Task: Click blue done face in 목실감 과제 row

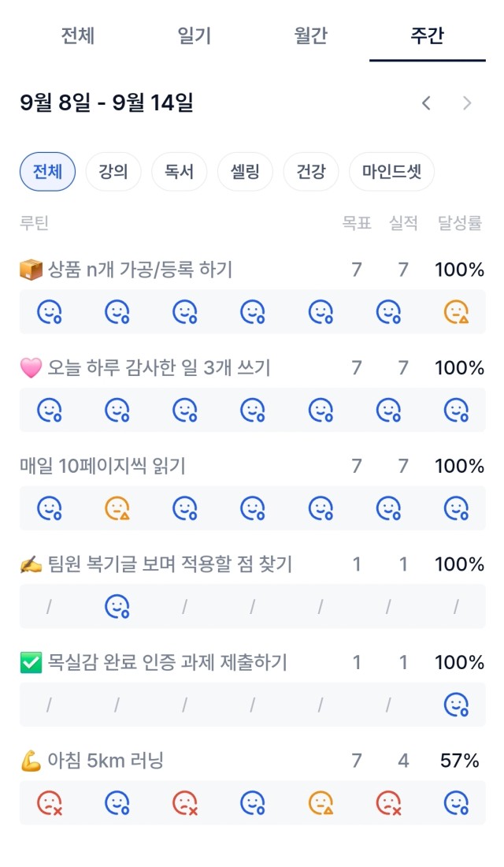Action: coord(456,704)
